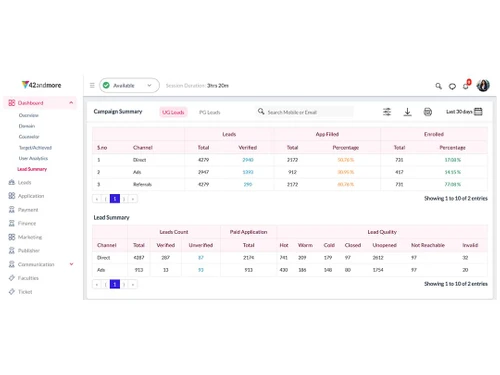Toggle the hamburger sidebar menu icon
This screenshot has height=375, width=500.
pyautogui.click(x=92, y=85)
